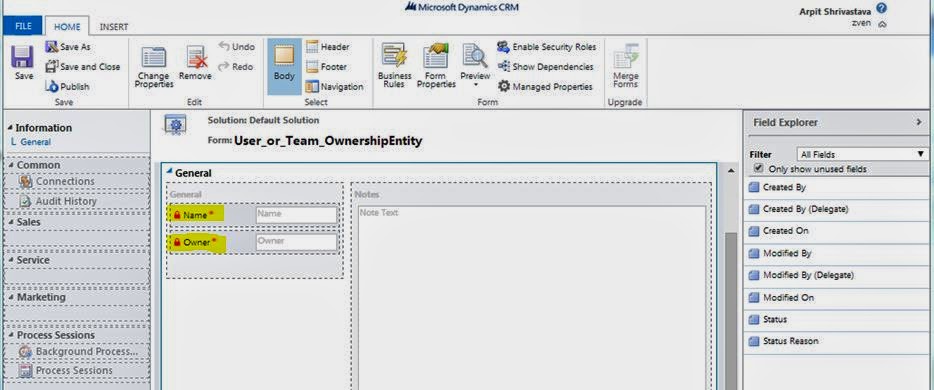
Task: Open Managed Properties
Action: pyautogui.click(x=546, y=86)
